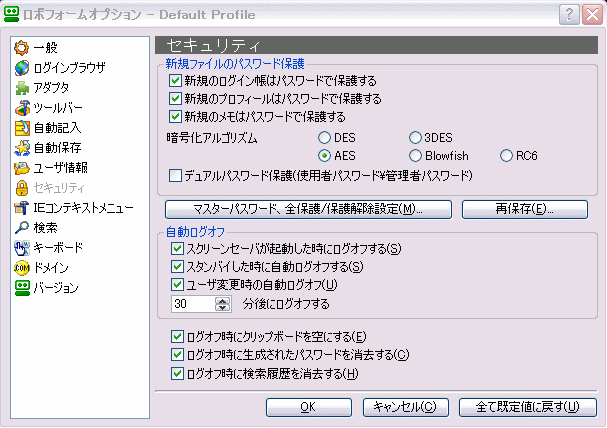Click the 全て既定値に戻す button
Screen dimensions: 607x428
[x=528, y=407]
